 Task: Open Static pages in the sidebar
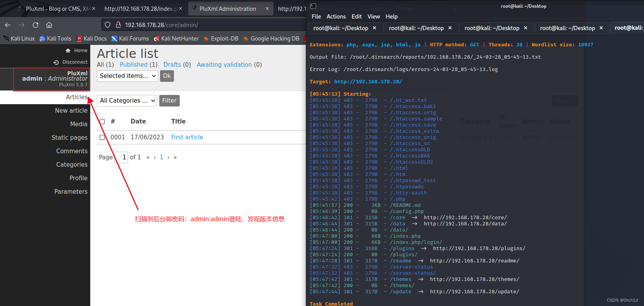(x=69, y=138)
